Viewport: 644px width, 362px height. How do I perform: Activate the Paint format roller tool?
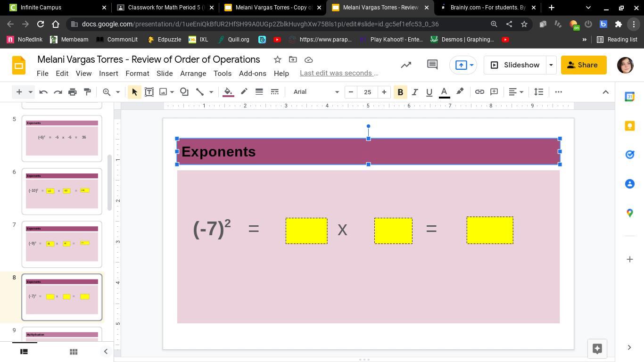click(x=87, y=92)
